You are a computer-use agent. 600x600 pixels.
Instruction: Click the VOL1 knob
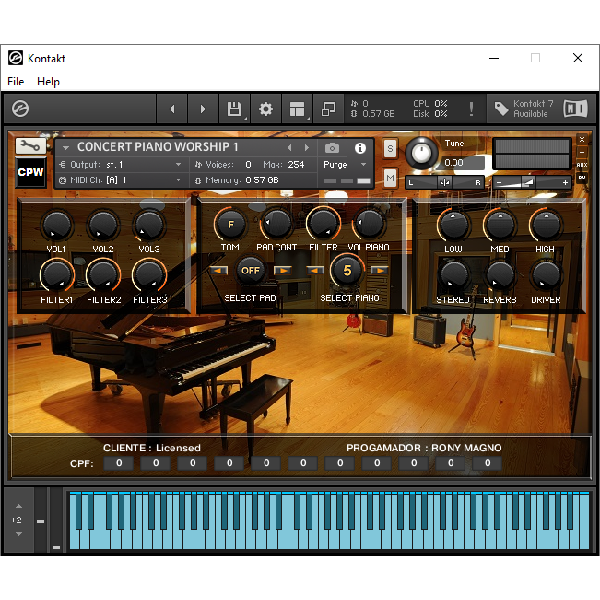57,225
